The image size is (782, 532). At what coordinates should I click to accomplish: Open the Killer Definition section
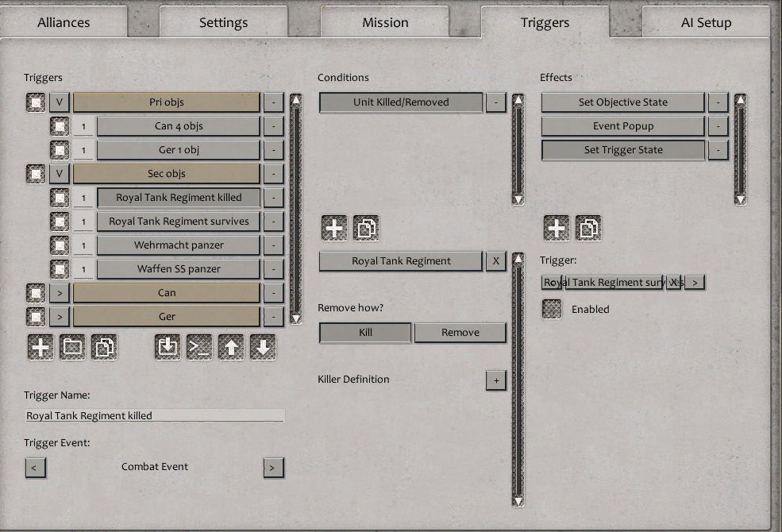496,380
